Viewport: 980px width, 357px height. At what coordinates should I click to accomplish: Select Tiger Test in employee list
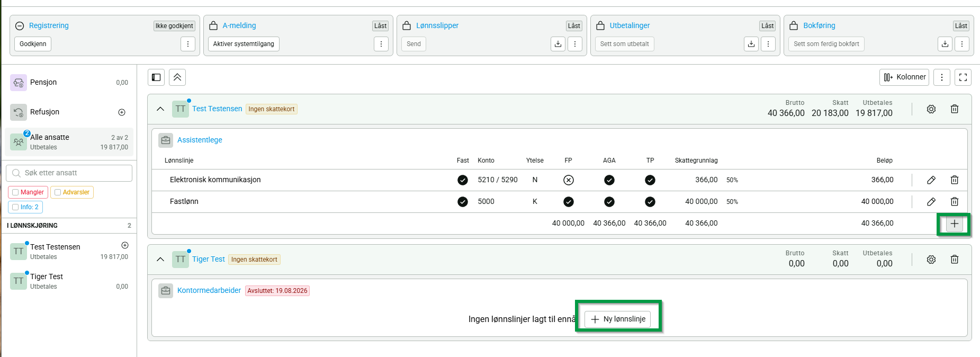pos(69,281)
